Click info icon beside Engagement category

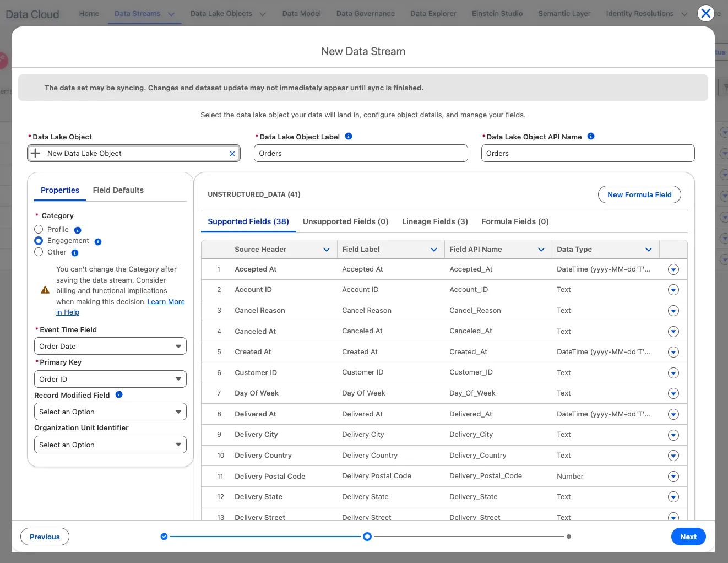tap(98, 241)
